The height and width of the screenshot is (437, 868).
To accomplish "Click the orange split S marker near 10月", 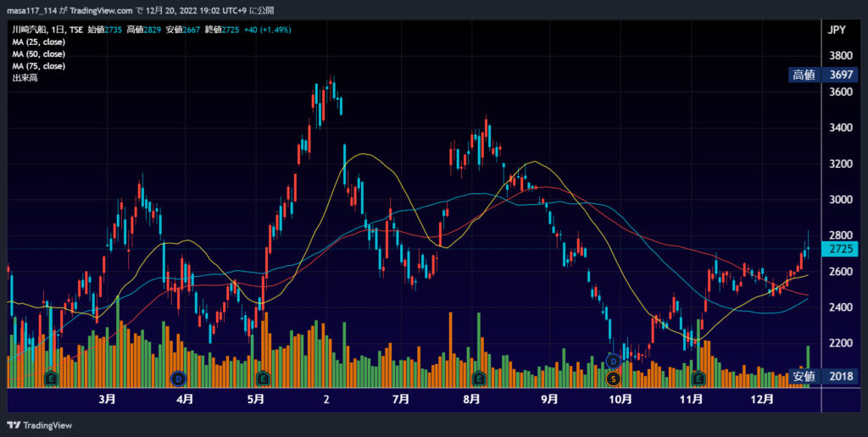I will [613, 379].
